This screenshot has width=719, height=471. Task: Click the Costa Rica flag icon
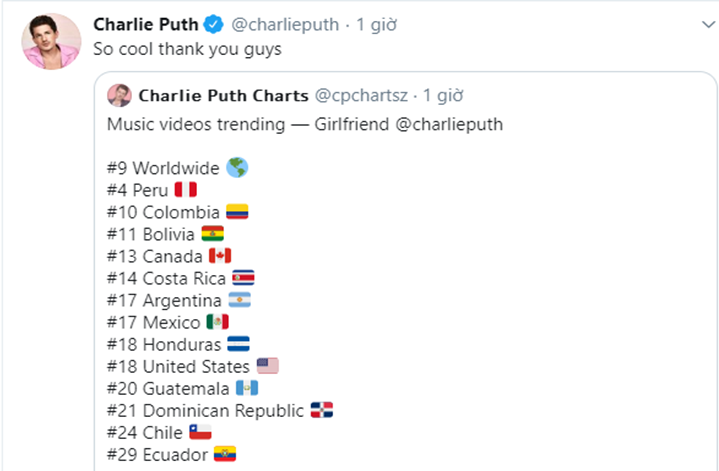pyautogui.click(x=243, y=278)
